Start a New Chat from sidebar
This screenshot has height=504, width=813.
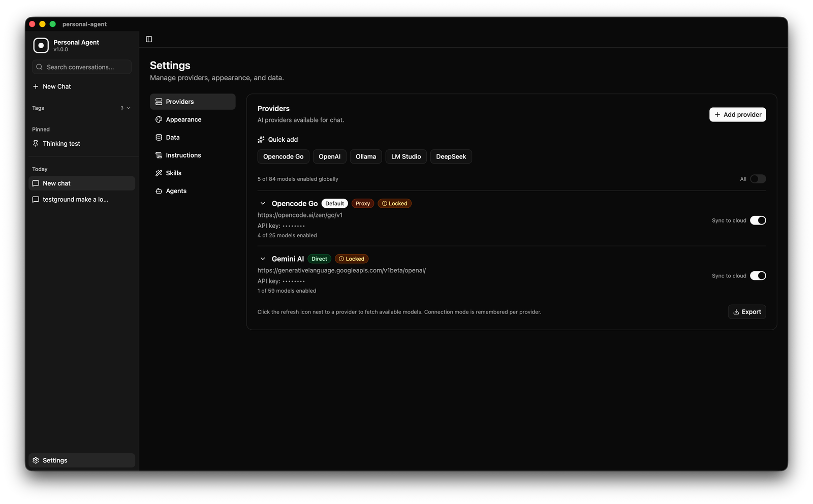(82, 86)
